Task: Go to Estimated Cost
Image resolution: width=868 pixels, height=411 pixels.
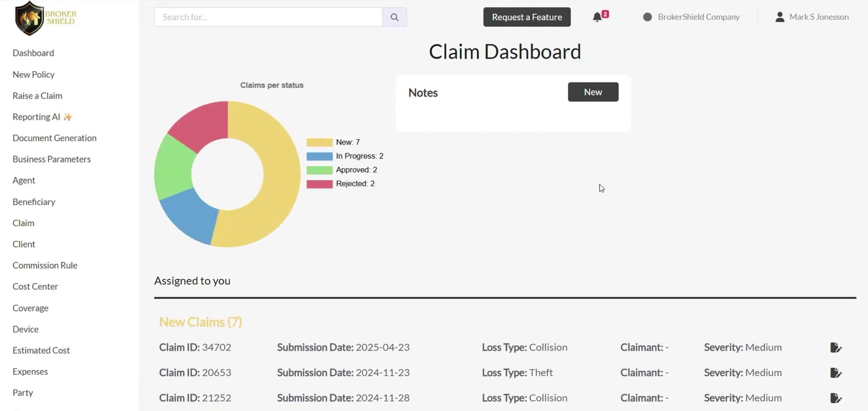Action: click(x=41, y=350)
